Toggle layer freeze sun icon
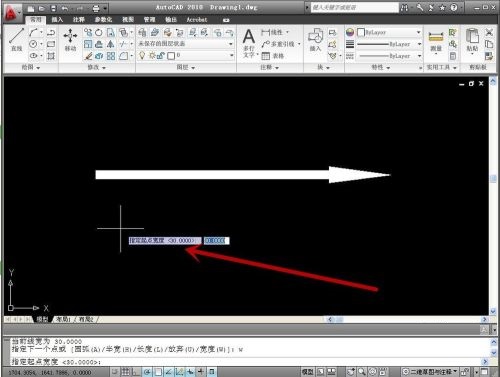The height and width of the screenshot is (377, 500). point(152,56)
